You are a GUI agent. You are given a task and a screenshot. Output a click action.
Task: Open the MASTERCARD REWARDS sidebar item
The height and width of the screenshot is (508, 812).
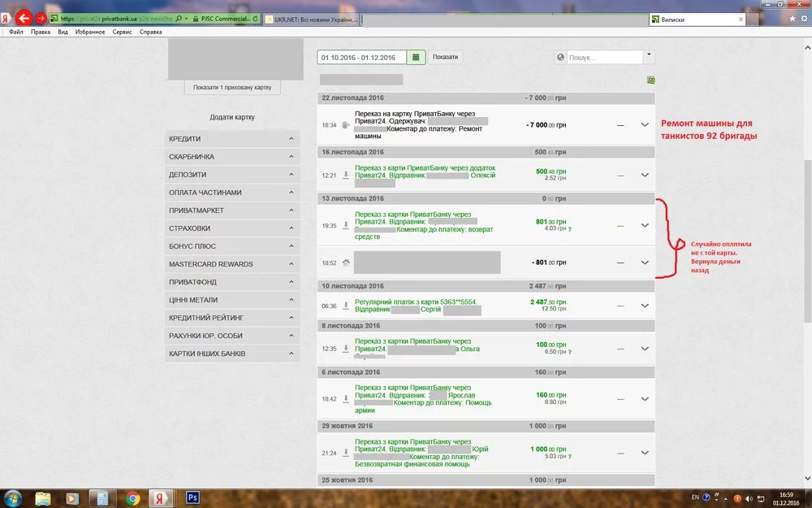pos(232,264)
